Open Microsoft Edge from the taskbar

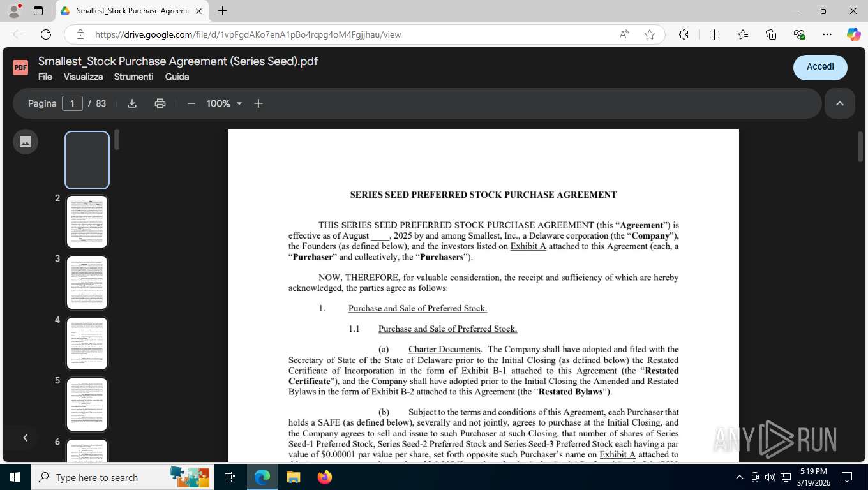coord(262,477)
